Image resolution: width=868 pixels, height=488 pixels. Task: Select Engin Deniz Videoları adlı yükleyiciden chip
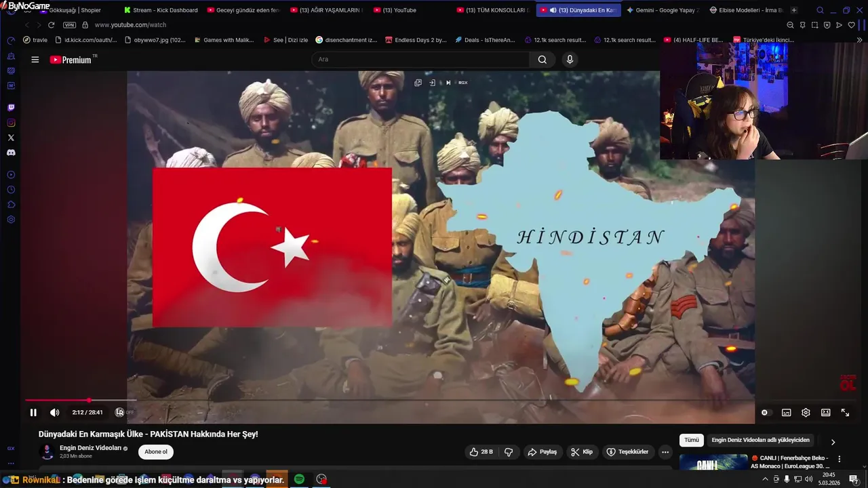(x=760, y=440)
